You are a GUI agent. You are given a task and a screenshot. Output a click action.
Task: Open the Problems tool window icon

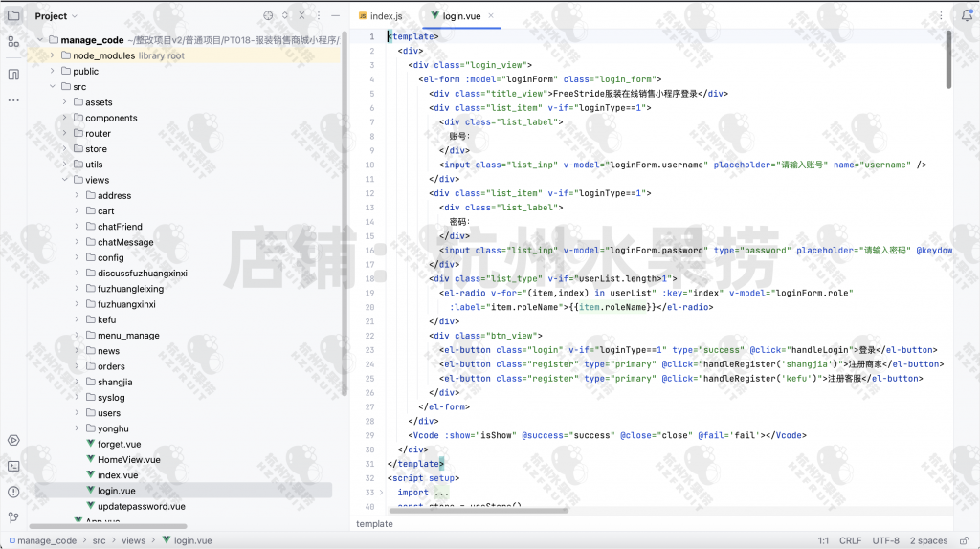(13, 492)
